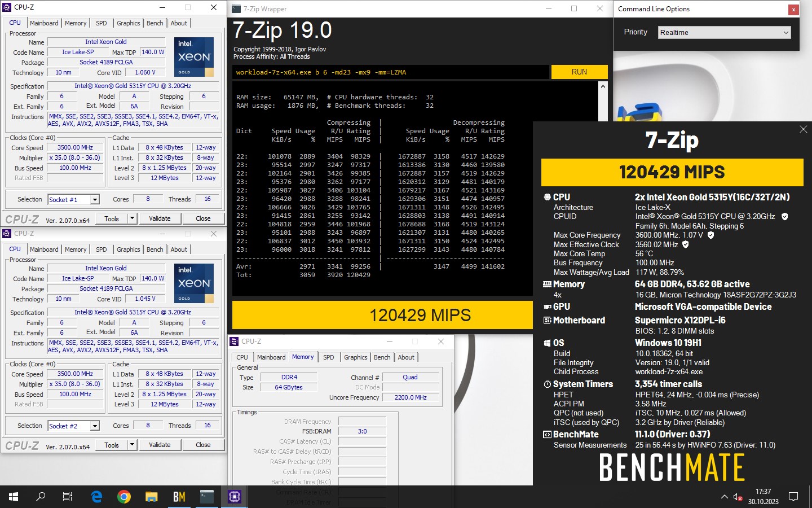The image size is (812, 508).
Task: Open Mainboard tab in top CPU-Z window
Action: click(44, 23)
